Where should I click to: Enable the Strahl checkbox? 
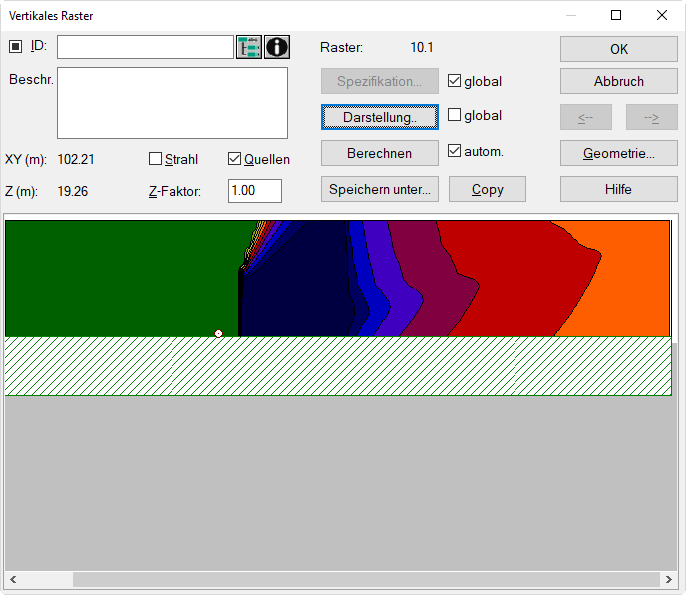click(x=155, y=158)
